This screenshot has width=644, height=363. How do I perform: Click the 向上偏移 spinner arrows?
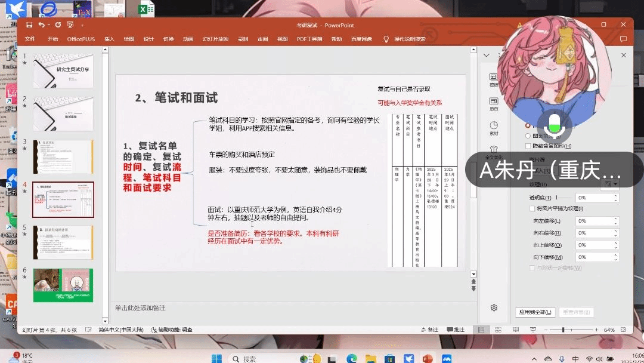tap(615, 245)
